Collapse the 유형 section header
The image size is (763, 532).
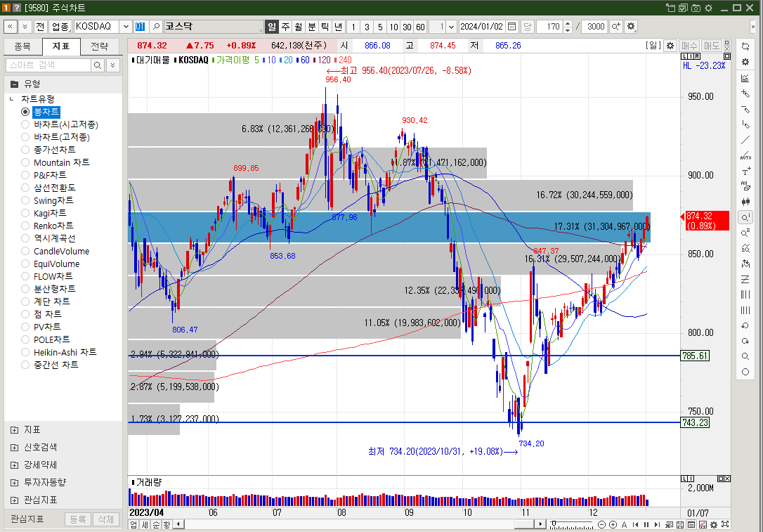(63, 84)
